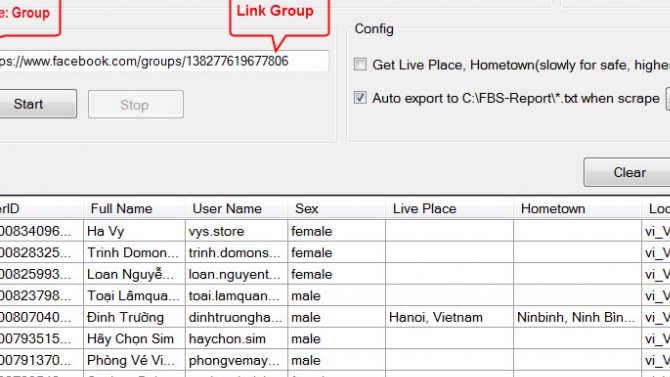Select male sex cell for Hãy Chọn Sim
Viewport: 670px width, 377px height.
337,339
